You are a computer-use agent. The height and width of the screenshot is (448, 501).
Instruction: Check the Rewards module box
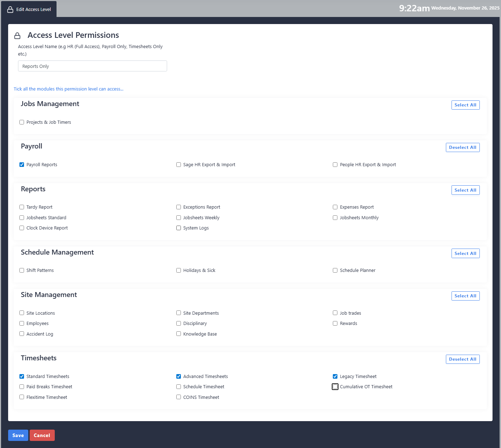click(335, 324)
